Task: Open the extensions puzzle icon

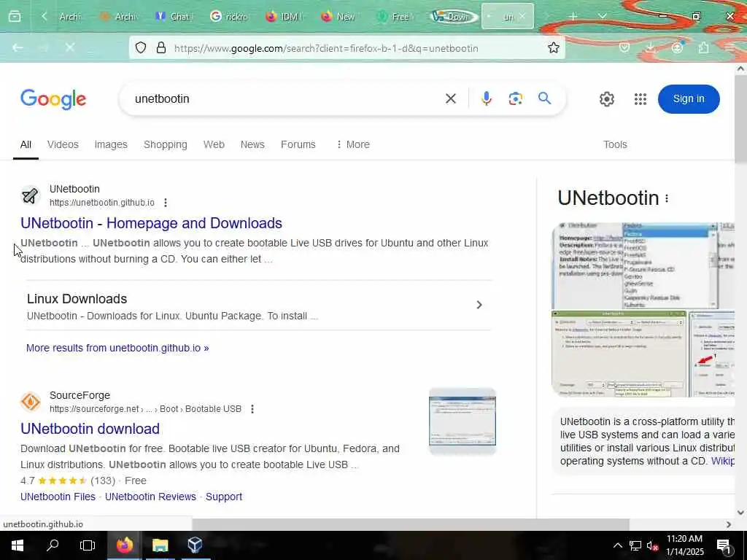Action: [x=703, y=47]
